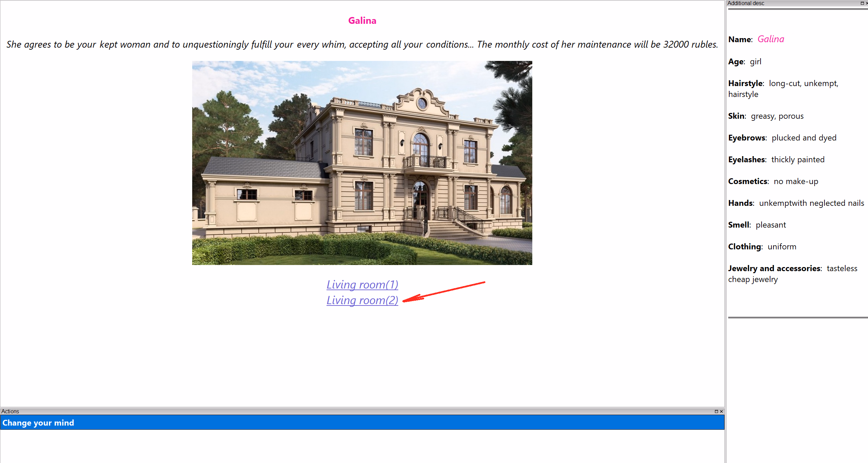The image size is (868, 463).
Task: Click the Jewelry and accessories entry
Action: coord(792,274)
